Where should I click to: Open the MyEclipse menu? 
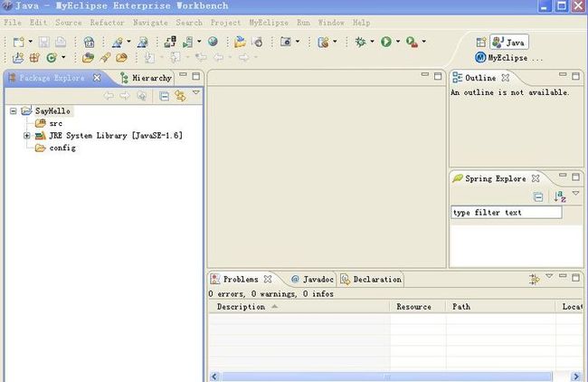coord(269,23)
